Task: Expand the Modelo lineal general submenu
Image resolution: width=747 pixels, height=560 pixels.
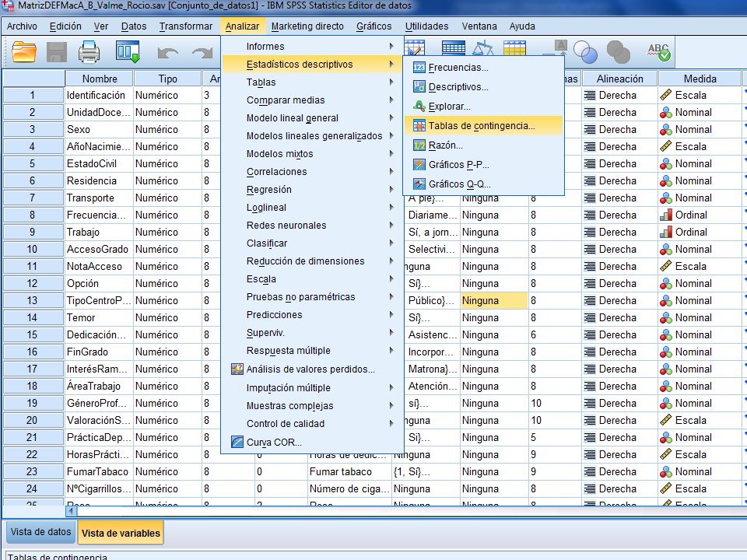Action: 311,117
